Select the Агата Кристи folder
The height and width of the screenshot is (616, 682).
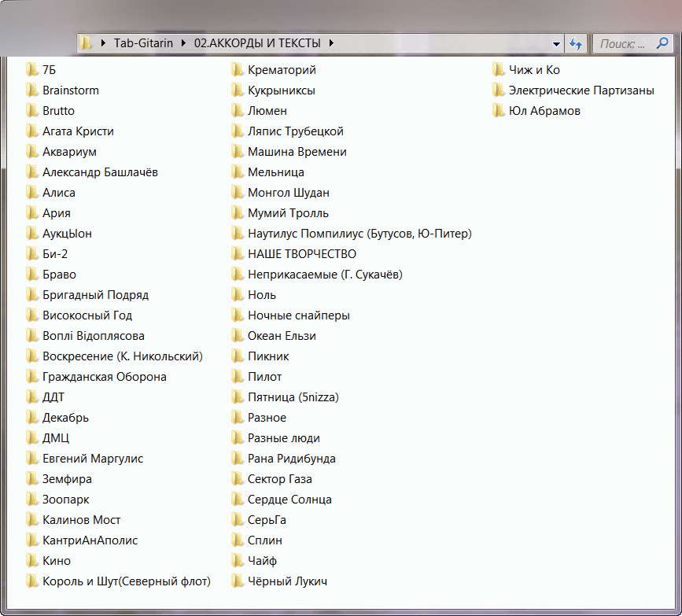coord(78,131)
